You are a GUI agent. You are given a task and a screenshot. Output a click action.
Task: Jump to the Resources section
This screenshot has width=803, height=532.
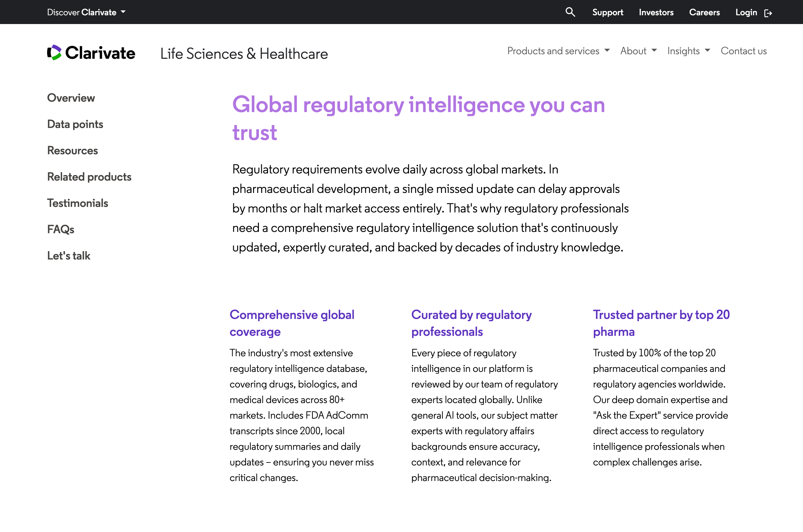[72, 150]
